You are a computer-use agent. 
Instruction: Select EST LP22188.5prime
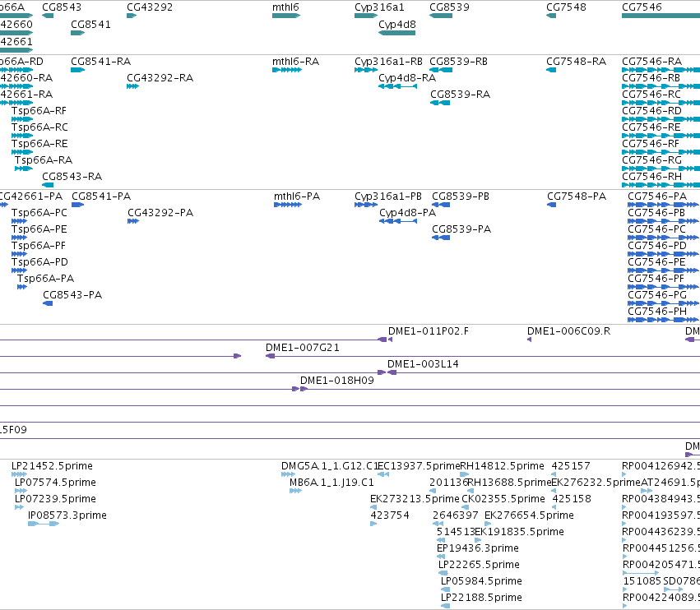coord(481,598)
